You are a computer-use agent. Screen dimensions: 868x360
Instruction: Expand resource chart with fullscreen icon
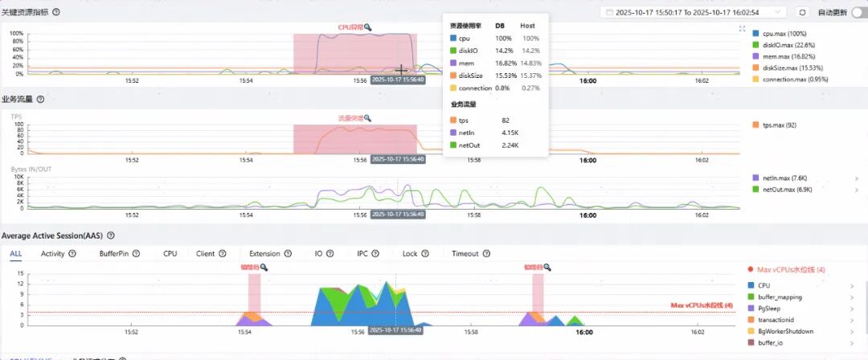pyautogui.click(x=743, y=29)
